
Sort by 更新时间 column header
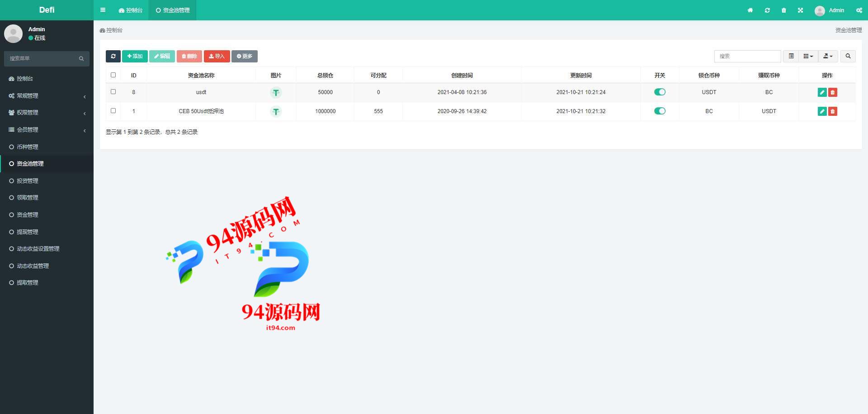tap(581, 76)
